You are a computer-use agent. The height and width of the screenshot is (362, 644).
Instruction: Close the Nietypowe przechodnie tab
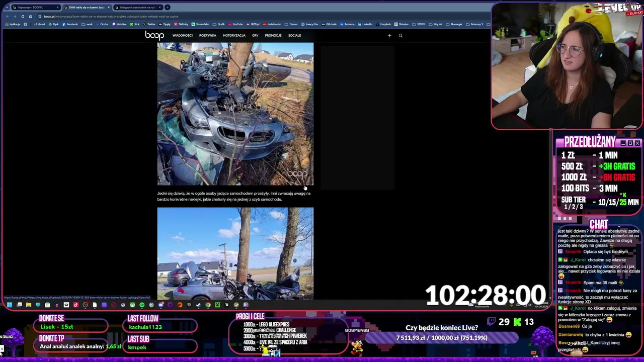click(x=159, y=8)
